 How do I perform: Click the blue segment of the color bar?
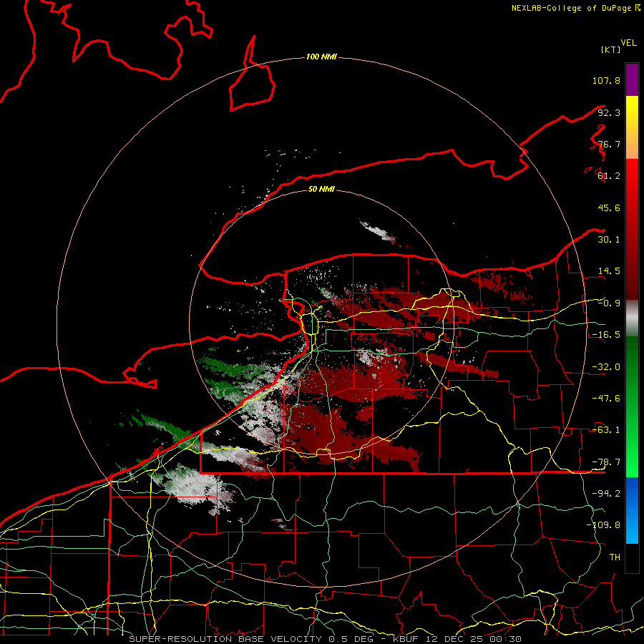(632, 510)
